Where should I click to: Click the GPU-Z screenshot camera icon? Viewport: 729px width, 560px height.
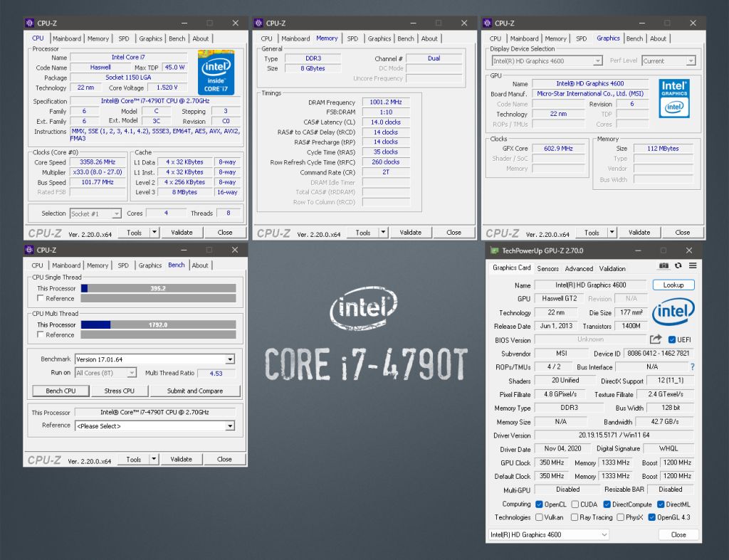click(x=664, y=266)
